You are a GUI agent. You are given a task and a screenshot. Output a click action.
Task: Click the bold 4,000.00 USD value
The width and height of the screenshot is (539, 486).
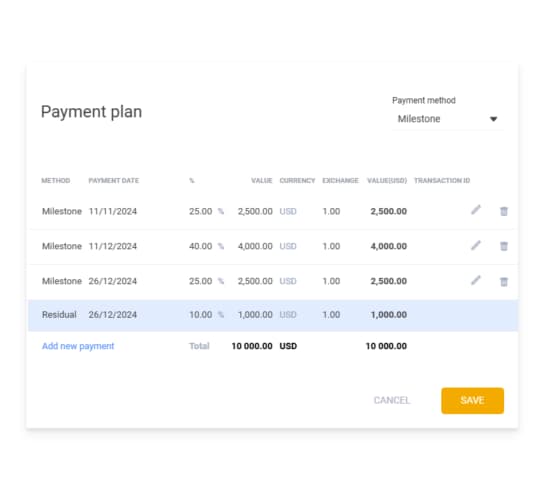pyautogui.click(x=388, y=246)
